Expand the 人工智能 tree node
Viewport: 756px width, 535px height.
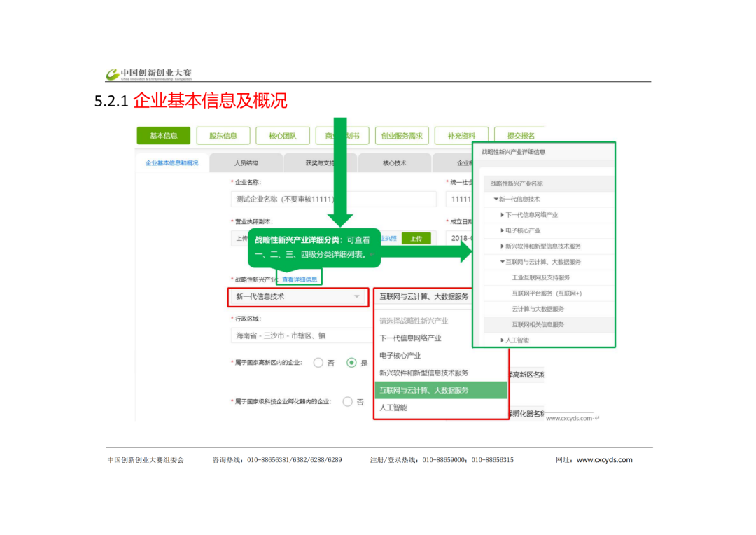coord(503,340)
